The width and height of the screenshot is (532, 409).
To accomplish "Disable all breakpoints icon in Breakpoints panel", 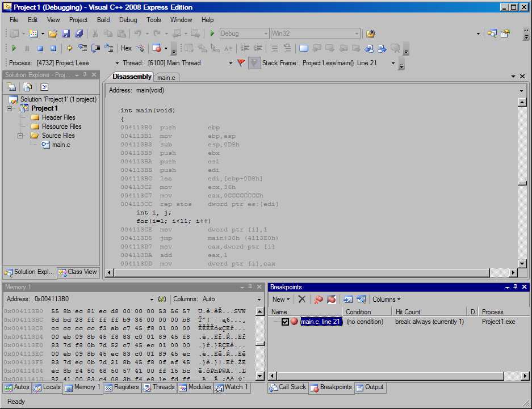I will (x=331, y=299).
